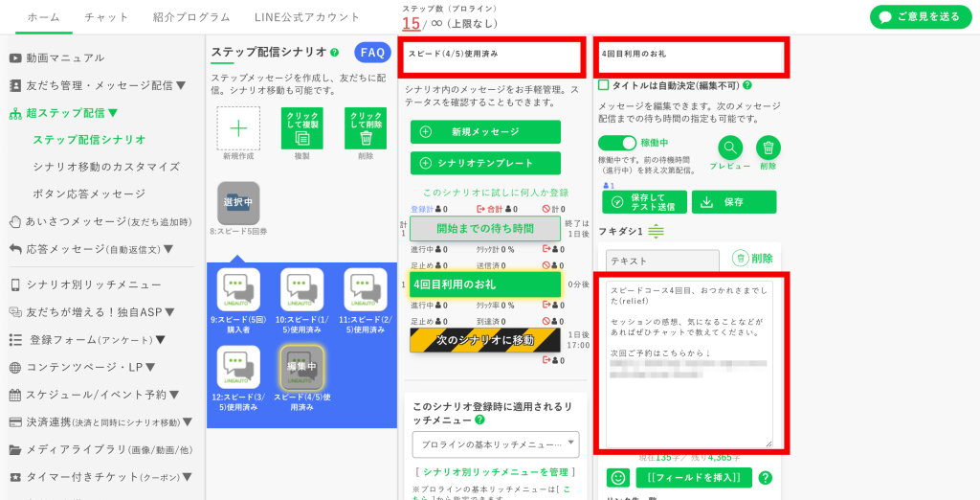Click the ご意見を送る button
980x500 pixels.
920,17
